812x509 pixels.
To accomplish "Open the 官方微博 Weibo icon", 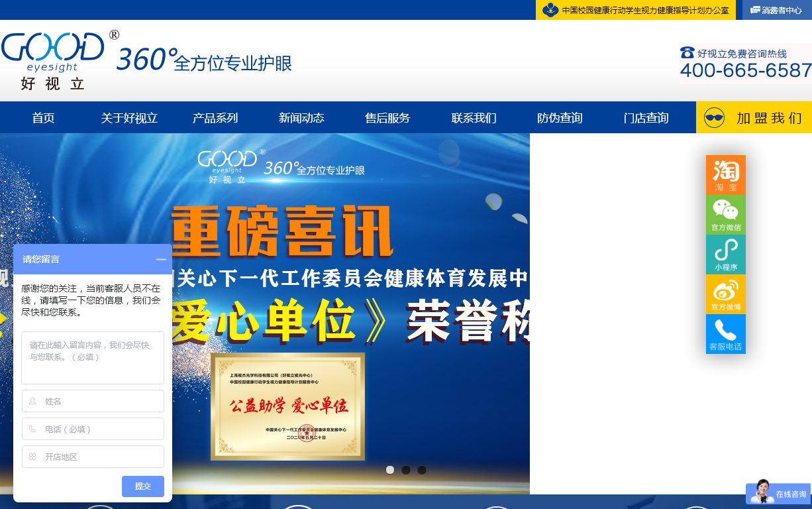I will [726, 294].
